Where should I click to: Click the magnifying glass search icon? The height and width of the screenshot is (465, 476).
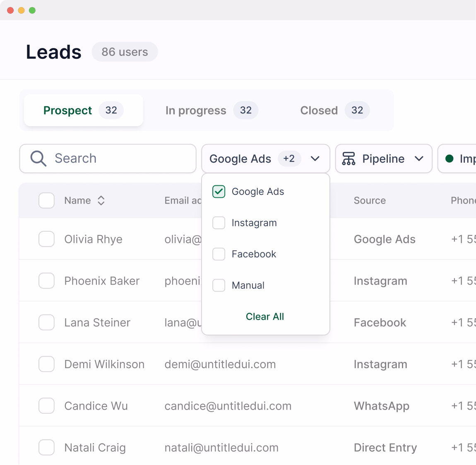click(x=38, y=158)
